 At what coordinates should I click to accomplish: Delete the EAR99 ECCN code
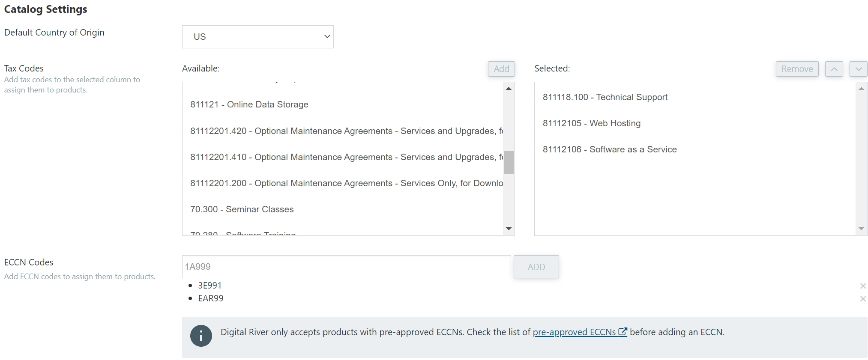click(x=863, y=299)
